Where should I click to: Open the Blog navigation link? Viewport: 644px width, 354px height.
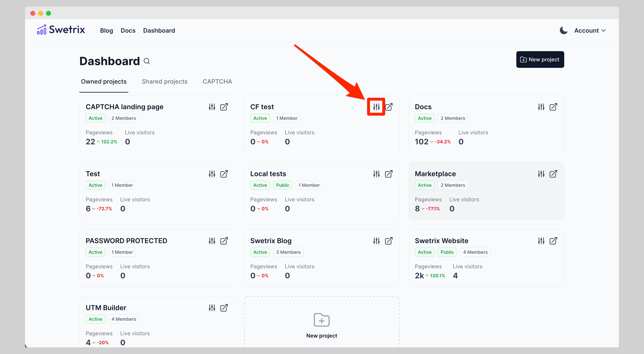coord(106,30)
